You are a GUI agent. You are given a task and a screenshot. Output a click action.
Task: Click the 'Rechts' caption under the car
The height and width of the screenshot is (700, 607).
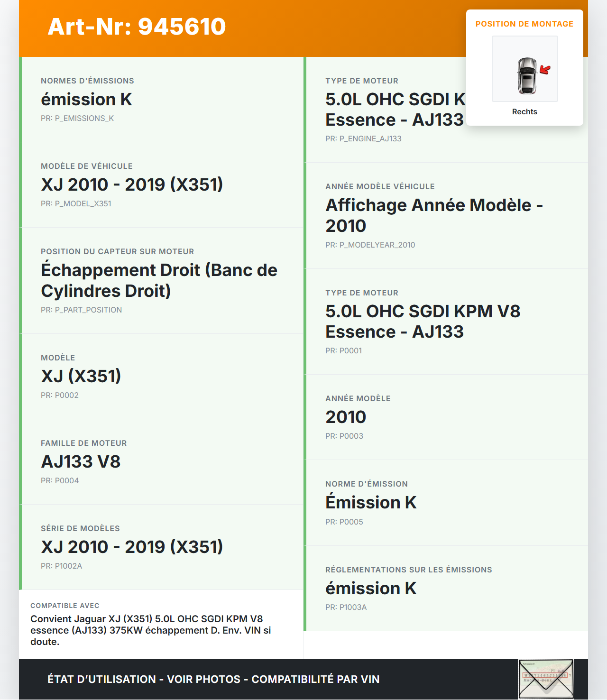coord(524,111)
